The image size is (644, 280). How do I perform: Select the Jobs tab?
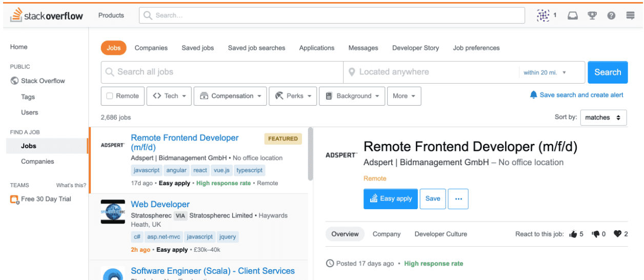pos(114,48)
